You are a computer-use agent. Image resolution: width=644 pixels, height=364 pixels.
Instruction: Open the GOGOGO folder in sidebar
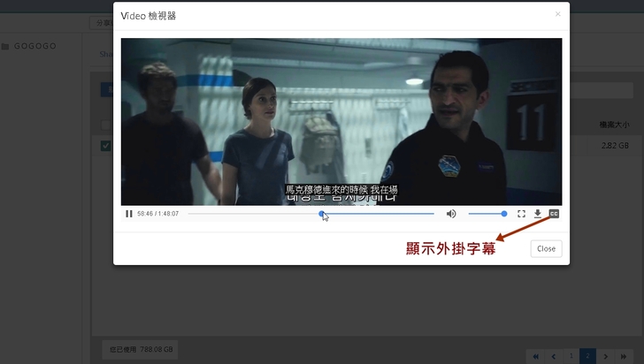click(28, 46)
